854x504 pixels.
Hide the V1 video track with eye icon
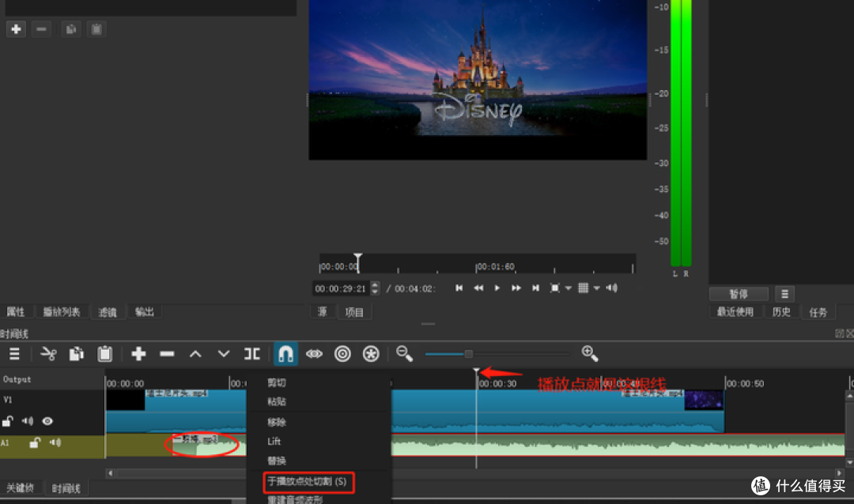[x=47, y=421]
